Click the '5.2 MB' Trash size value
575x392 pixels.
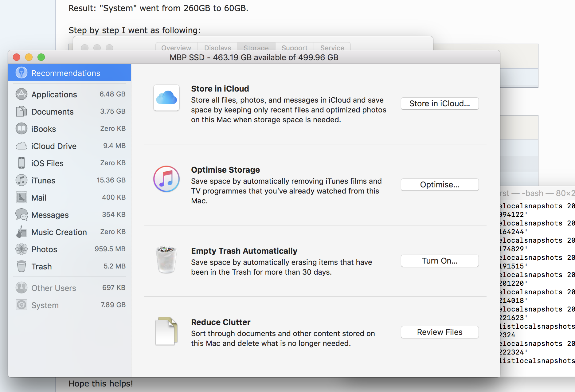(115, 266)
